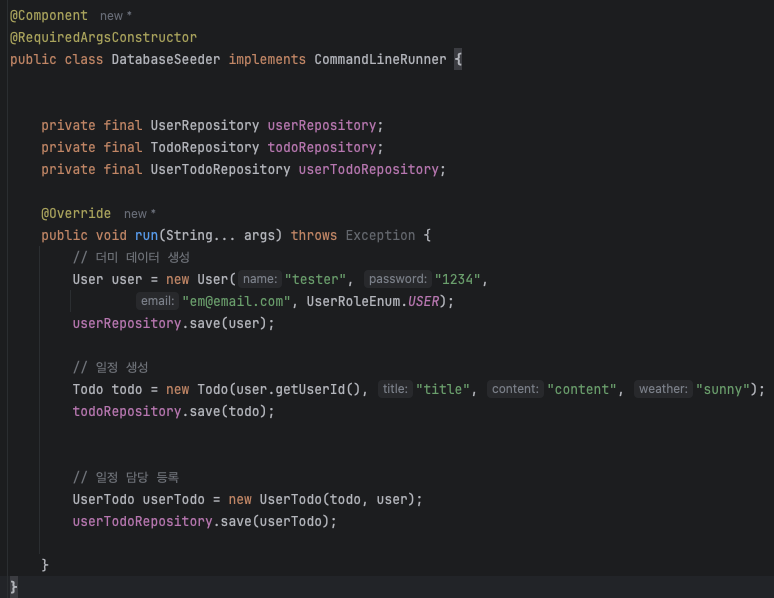Image resolution: width=774 pixels, height=598 pixels.
Task: Click the userTodo variable declaration name
Action: coord(173,499)
